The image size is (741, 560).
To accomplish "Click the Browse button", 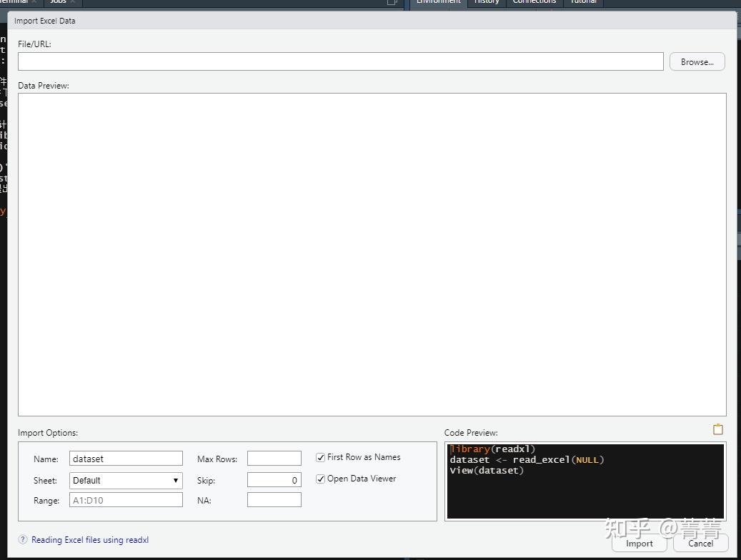I will click(696, 61).
